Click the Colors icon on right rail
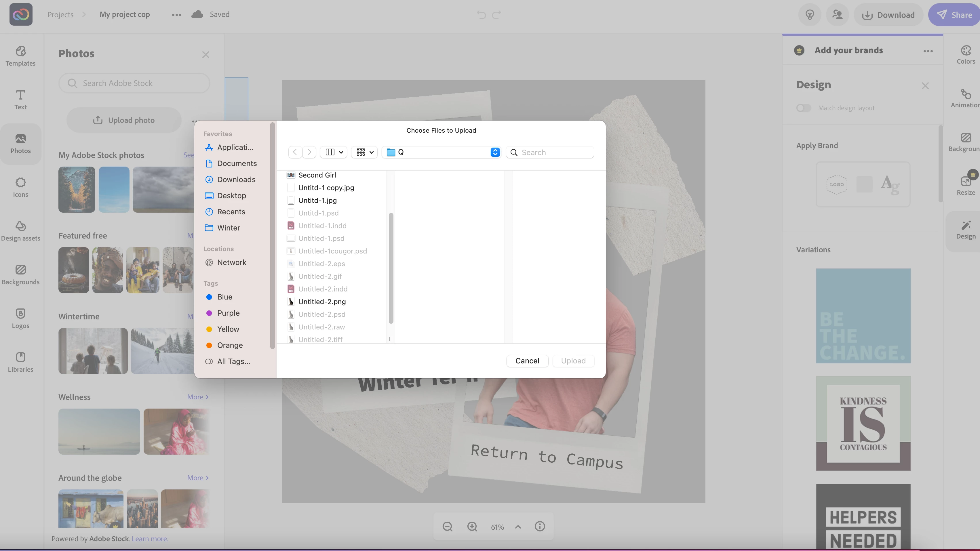 point(966,55)
